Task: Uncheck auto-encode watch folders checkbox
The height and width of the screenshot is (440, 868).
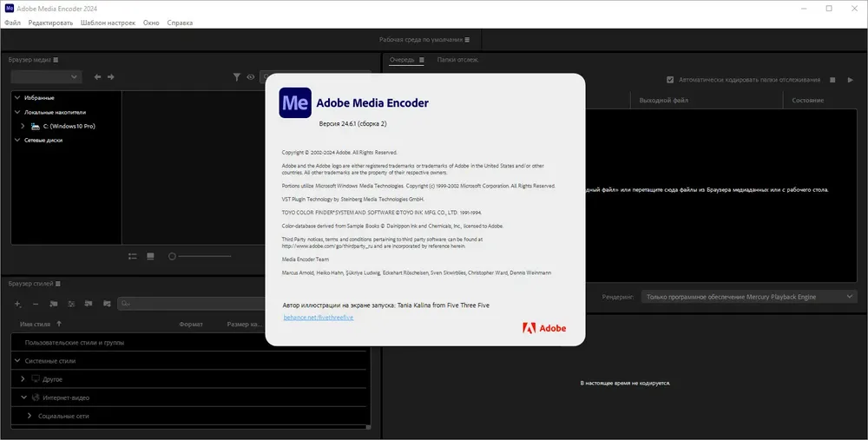Action: (670, 80)
